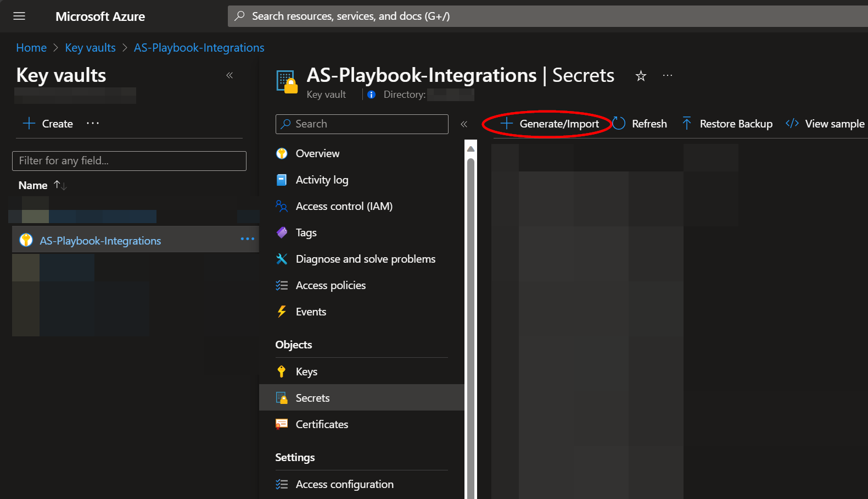Click the Access policies checklist icon
This screenshot has height=499, width=868.
coord(282,285)
